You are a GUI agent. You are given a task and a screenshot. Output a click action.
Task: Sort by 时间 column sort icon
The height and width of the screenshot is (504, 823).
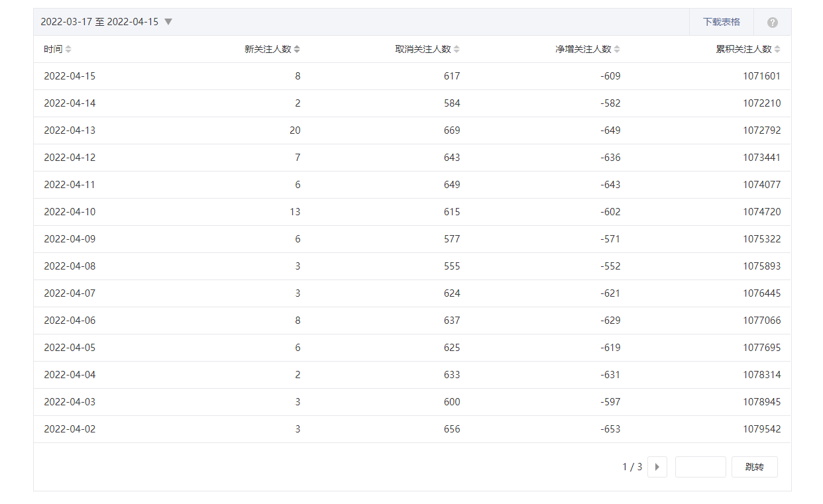pyautogui.click(x=68, y=49)
